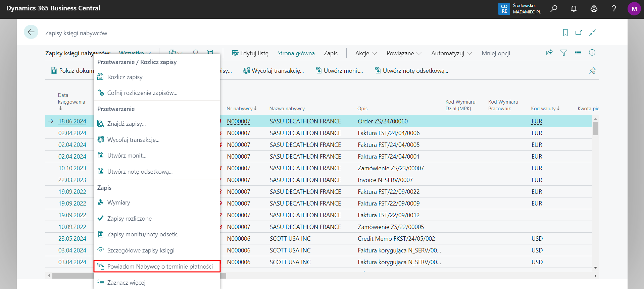This screenshot has width=644, height=289.
Task: Select Powiadom Nabywcę o terminie płatności
Action: pos(160,267)
